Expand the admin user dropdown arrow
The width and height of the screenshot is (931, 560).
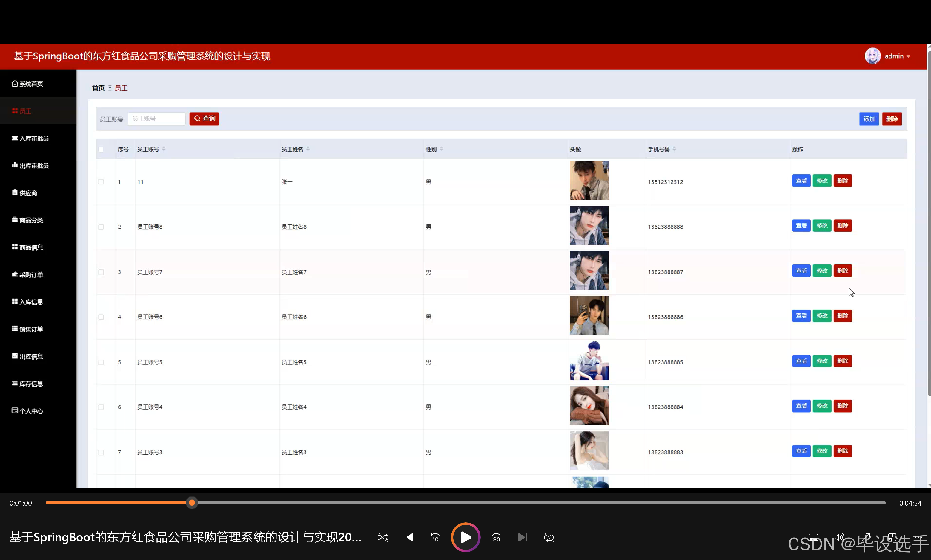point(908,56)
